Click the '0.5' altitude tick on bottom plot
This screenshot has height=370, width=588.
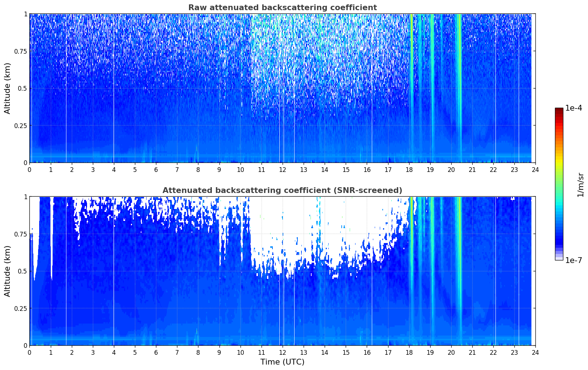click(22, 271)
